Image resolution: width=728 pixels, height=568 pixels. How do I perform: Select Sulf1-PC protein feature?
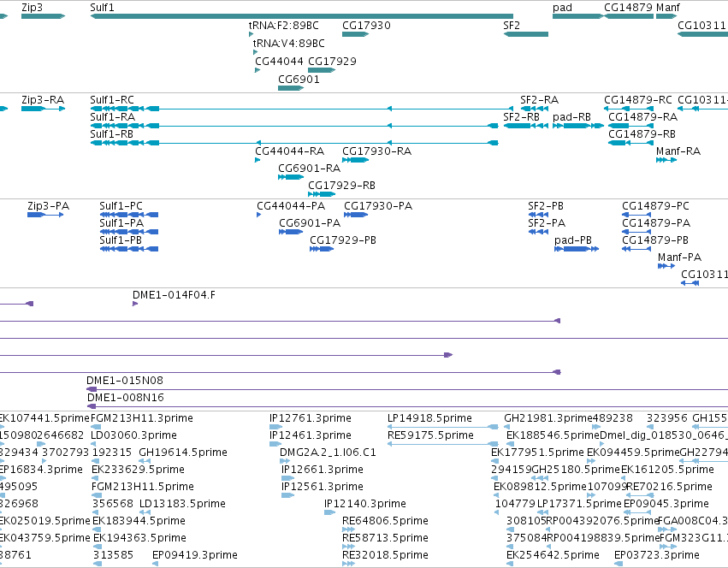point(129,215)
